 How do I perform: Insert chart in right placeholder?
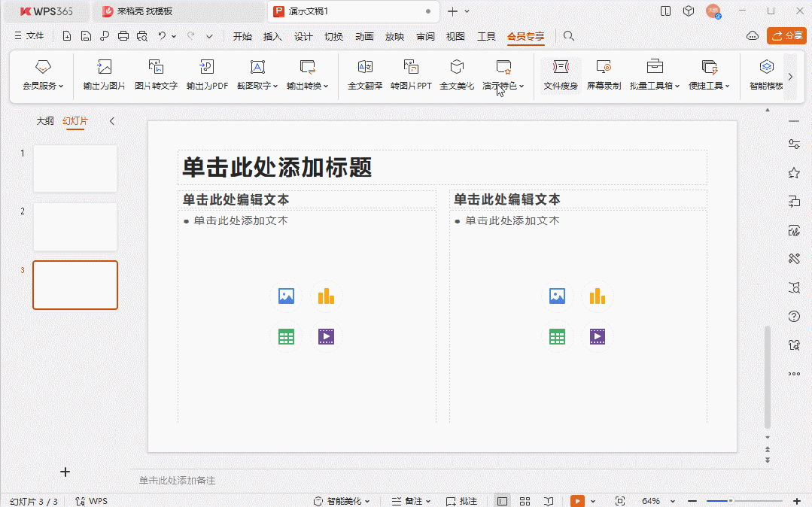point(597,296)
